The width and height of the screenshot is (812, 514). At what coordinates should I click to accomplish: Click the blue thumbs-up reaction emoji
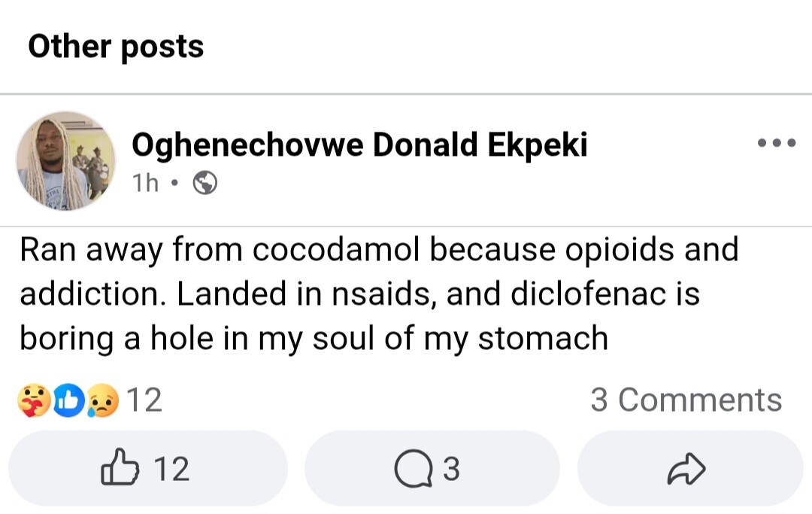click(67, 400)
